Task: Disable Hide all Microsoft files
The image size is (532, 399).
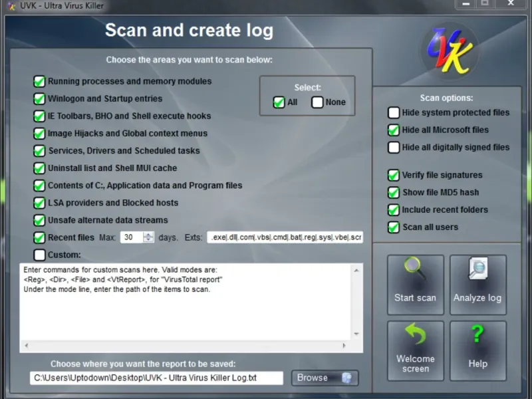Action: click(394, 130)
